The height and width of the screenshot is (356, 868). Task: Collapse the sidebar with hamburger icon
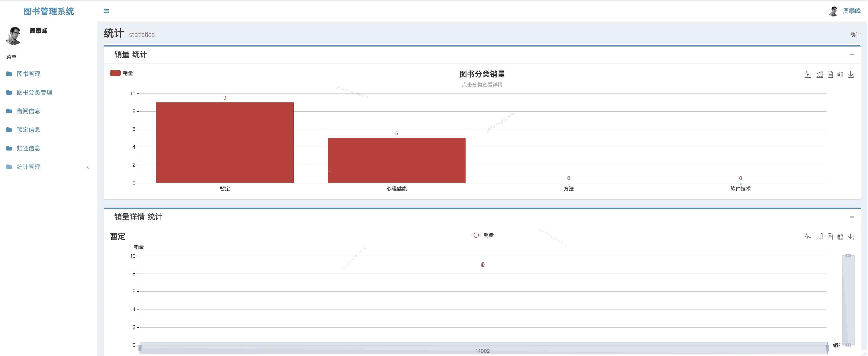click(106, 11)
